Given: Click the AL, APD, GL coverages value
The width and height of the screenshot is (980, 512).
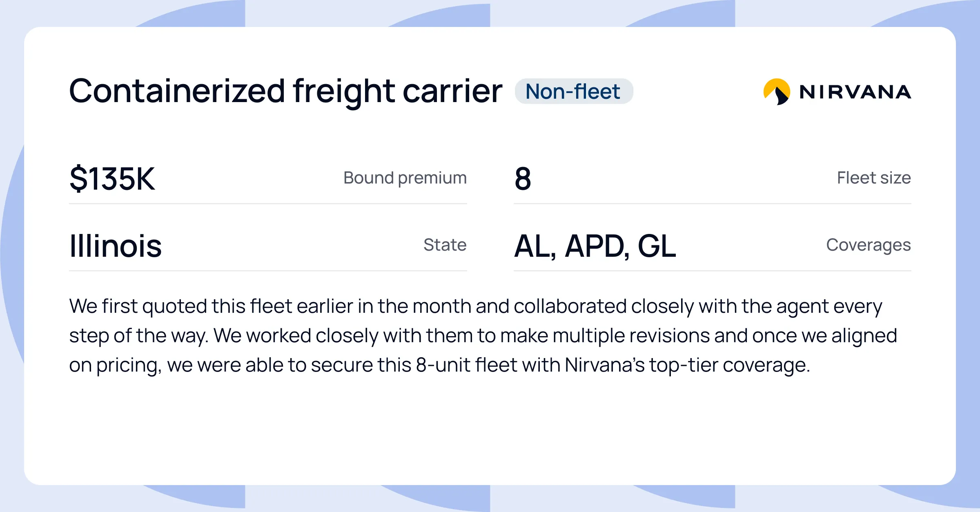Looking at the screenshot, I should pos(595,246).
